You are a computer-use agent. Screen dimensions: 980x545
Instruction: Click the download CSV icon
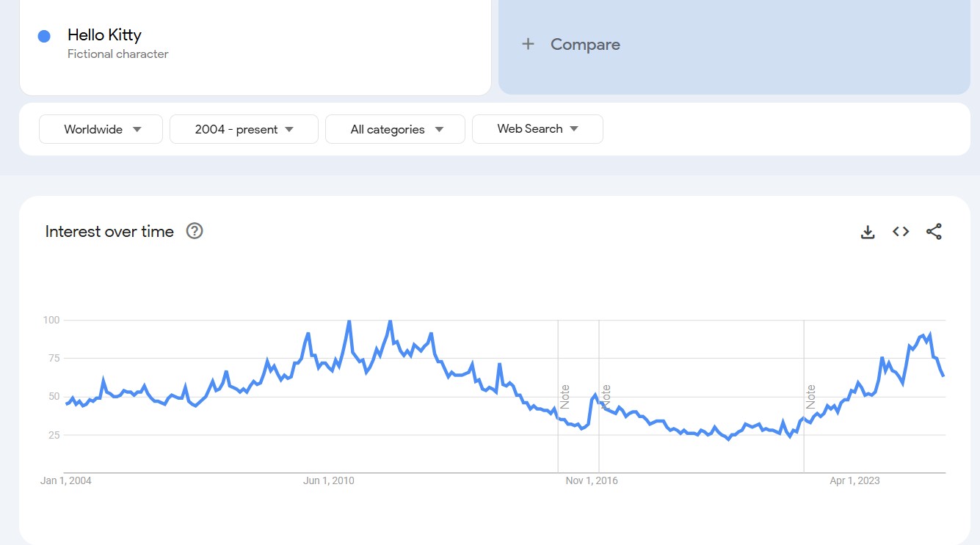point(868,232)
